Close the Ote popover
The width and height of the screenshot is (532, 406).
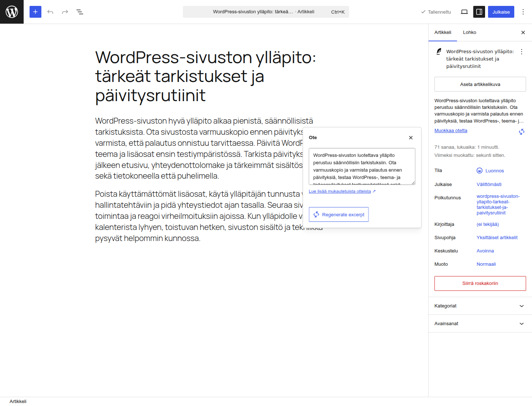[x=411, y=138]
